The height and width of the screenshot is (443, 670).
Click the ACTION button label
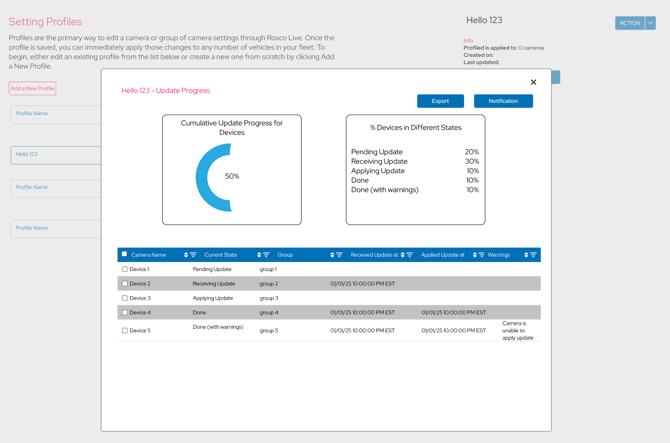pyautogui.click(x=629, y=23)
